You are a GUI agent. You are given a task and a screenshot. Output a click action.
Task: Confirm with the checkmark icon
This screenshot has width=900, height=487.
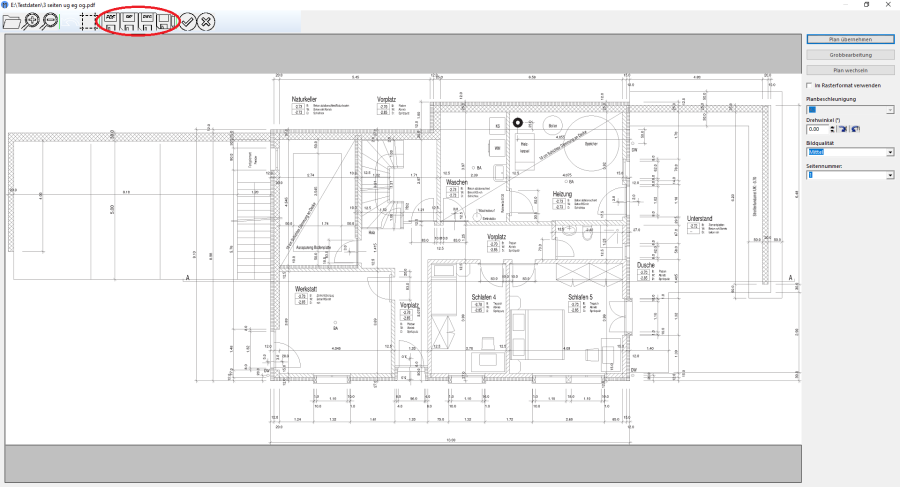(187, 20)
